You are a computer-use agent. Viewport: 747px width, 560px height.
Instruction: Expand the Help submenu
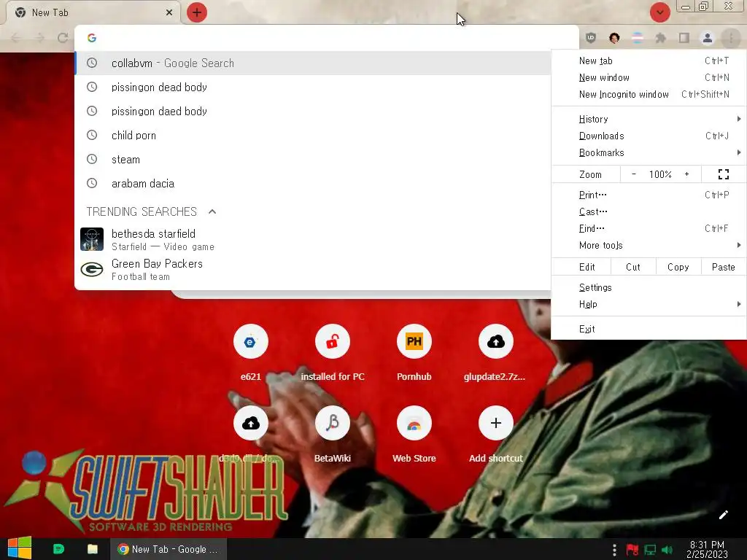point(649,304)
